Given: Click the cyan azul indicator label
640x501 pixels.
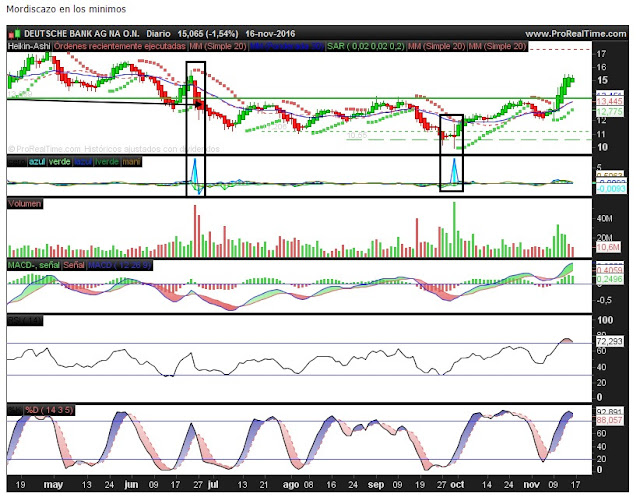Looking at the screenshot, I should tap(37, 162).
